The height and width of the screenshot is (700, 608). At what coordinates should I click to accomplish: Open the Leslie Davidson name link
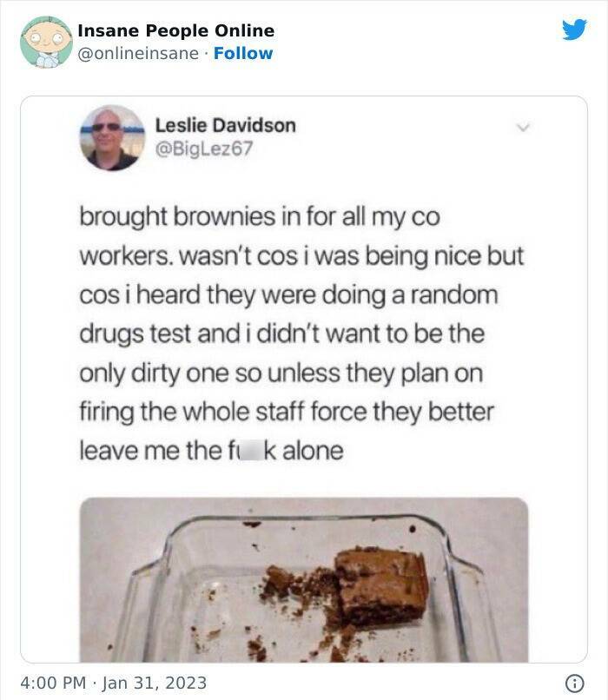pyautogui.click(x=226, y=125)
